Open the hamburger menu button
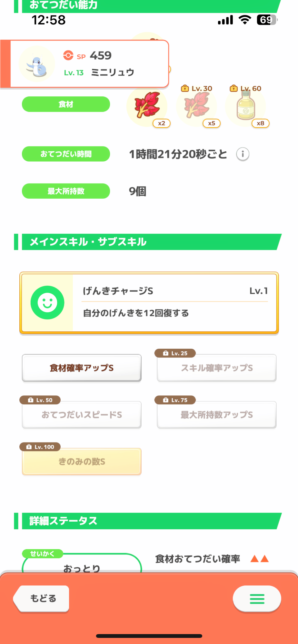This screenshot has height=644, width=298. pos(257,599)
